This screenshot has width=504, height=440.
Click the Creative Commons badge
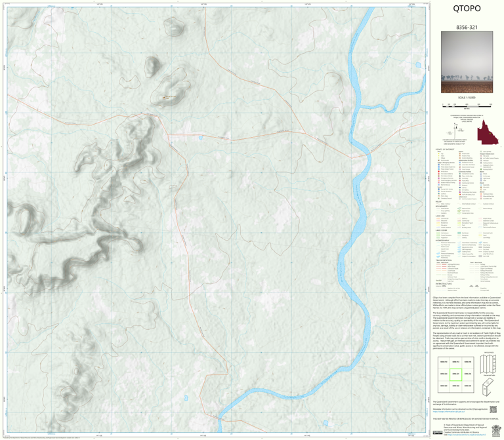pyautogui.click(x=438, y=433)
